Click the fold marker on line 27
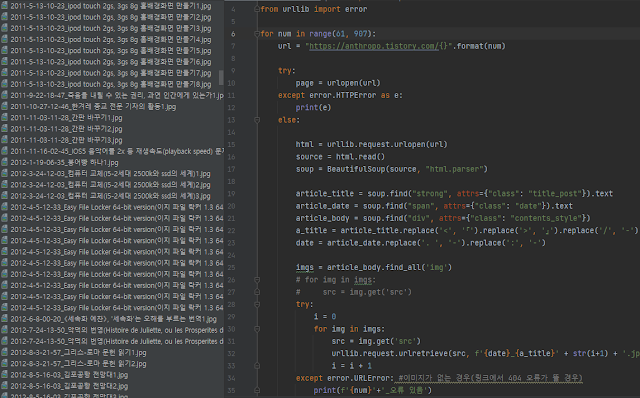The height and width of the screenshot is (398, 640). click(x=257, y=292)
